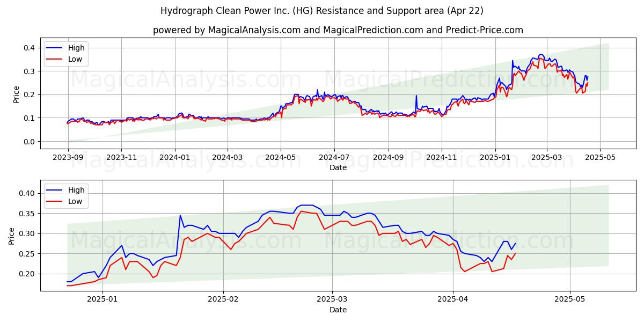Click the '2024-03' date label

click(227, 158)
